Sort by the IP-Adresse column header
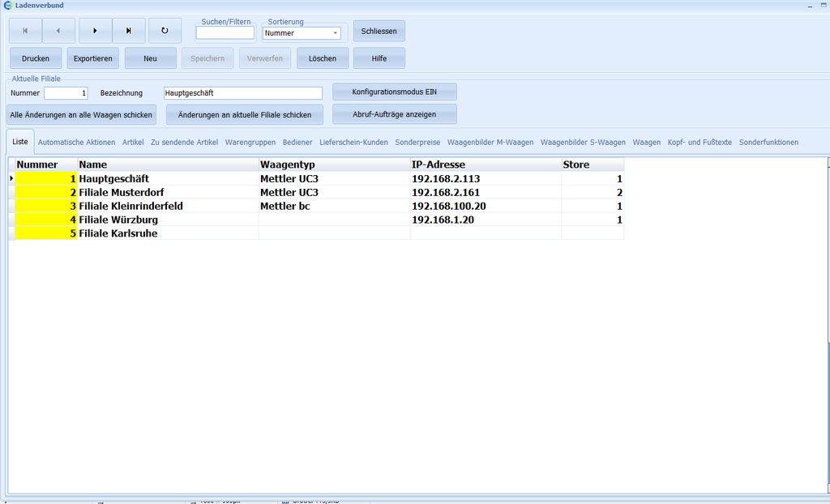 pyautogui.click(x=485, y=164)
